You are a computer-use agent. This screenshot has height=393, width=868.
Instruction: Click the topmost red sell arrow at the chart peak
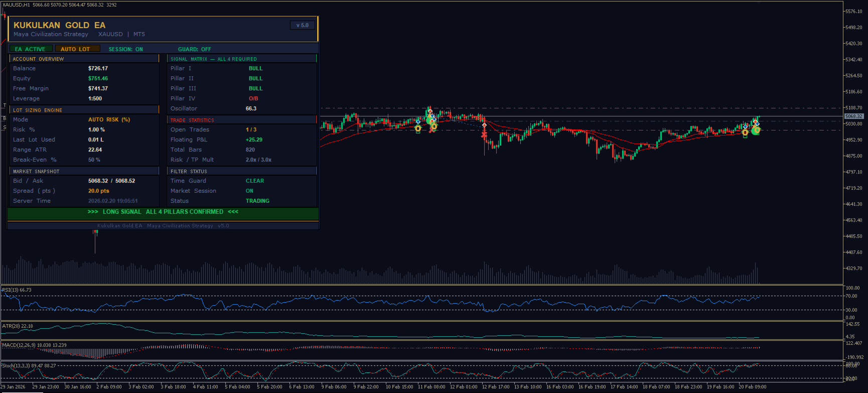[429, 111]
